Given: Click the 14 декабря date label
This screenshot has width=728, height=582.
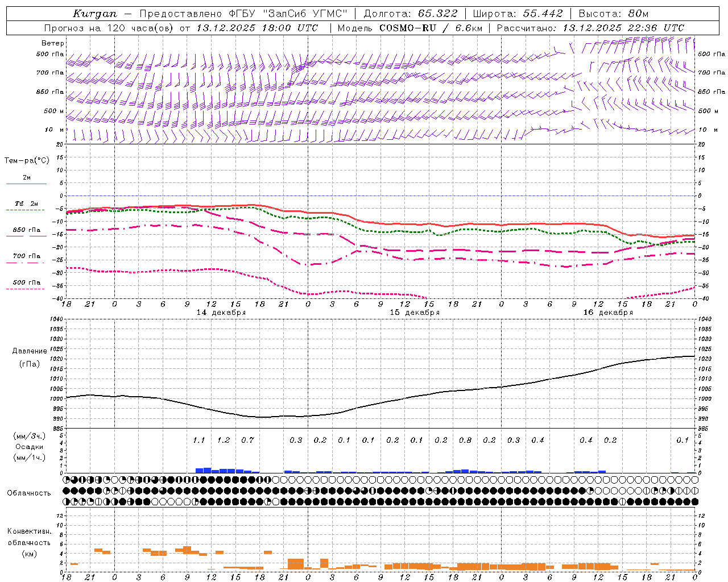Looking at the screenshot, I should 221,313.
